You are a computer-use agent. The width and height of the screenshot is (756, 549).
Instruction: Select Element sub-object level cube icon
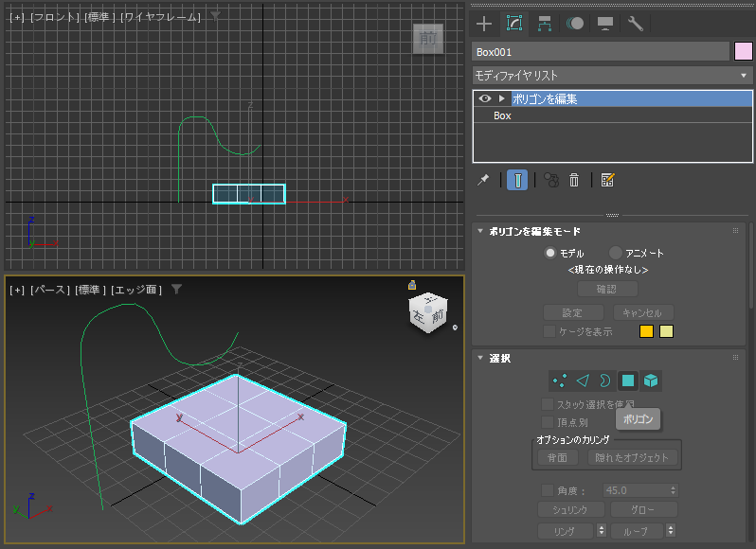pos(651,381)
